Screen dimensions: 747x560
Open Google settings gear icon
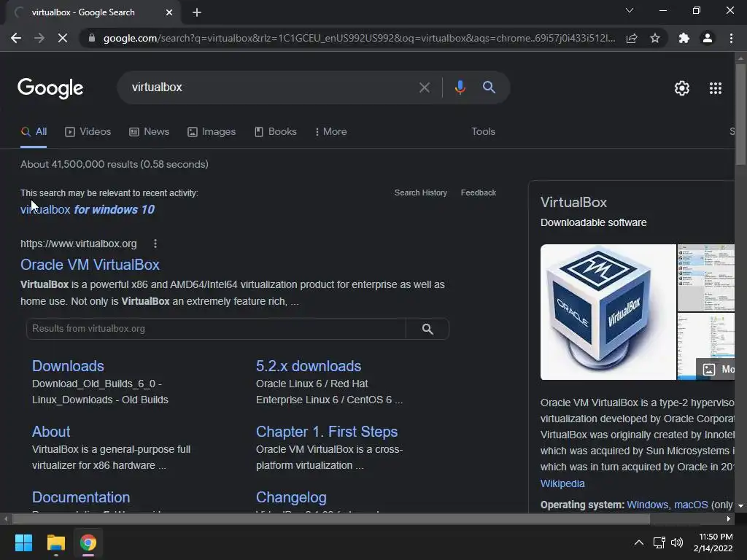tap(682, 88)
